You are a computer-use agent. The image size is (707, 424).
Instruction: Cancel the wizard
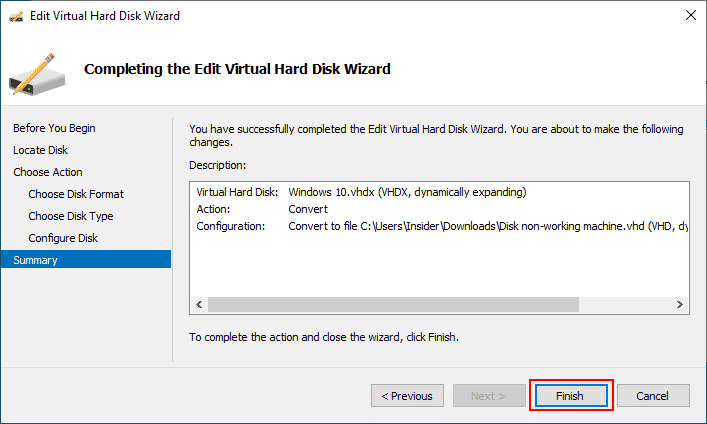(x=653, y=396)
